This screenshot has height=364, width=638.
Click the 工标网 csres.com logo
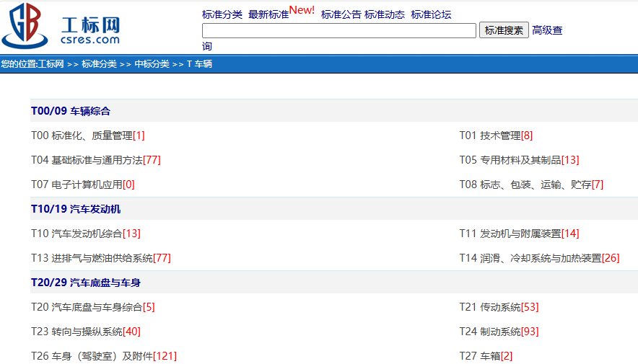coord(61,27)
